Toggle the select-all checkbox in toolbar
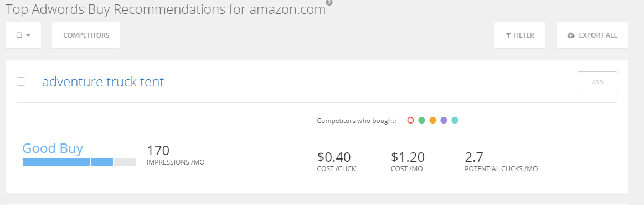Screen dimensions: 644x205 [x=19, y=35]
